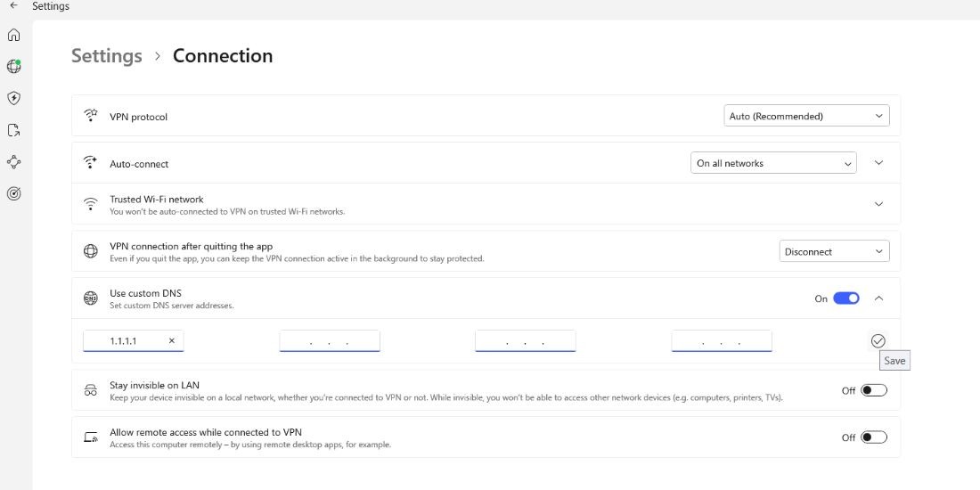Click the VPN protocol label

point(139,117)
